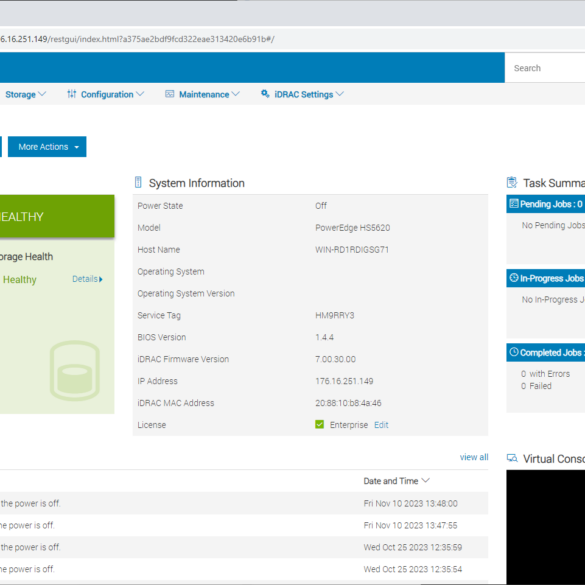Expand the Storage menu
Image resolution: width=585 pixels, height=585 pixels.
point(25,94)
